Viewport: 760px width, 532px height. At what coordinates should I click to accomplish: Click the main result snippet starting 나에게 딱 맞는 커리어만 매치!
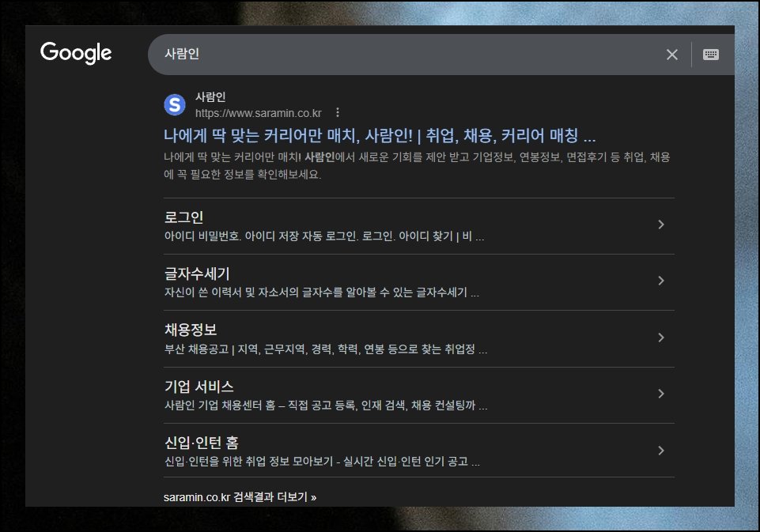click(417, 165)
